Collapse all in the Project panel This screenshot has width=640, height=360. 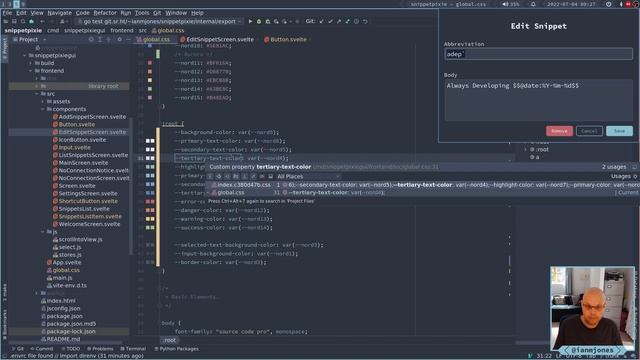coord(109,40)
